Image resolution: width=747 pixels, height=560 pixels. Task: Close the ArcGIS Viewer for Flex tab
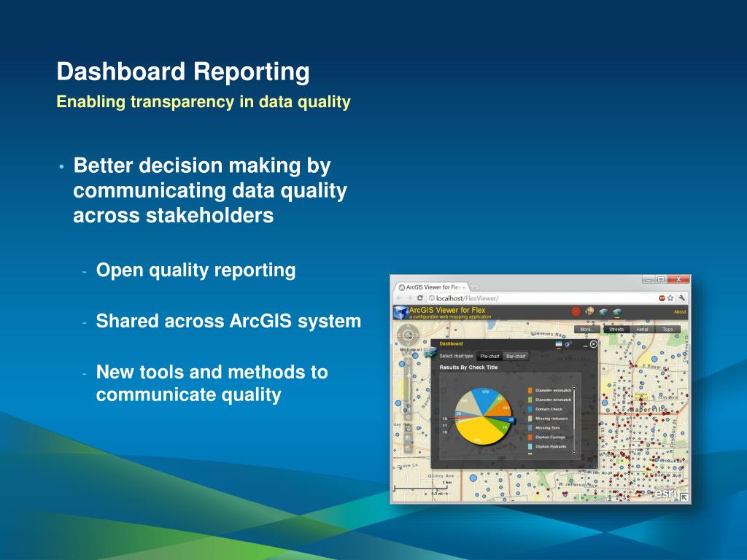click(x=464, y=287)
